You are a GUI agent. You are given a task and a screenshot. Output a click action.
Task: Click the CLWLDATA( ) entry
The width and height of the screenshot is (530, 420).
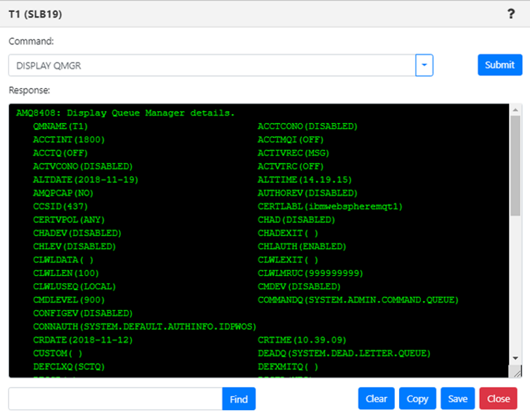63,260
